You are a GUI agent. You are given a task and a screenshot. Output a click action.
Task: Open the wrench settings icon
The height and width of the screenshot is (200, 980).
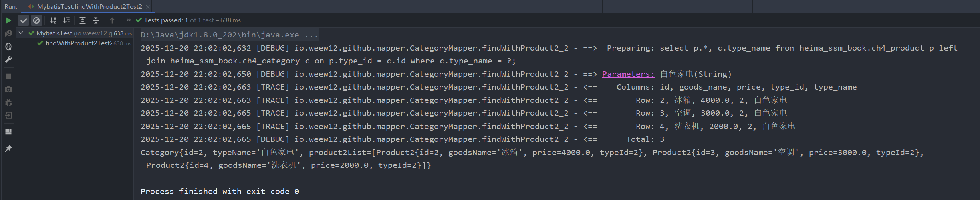coord(8,60)
